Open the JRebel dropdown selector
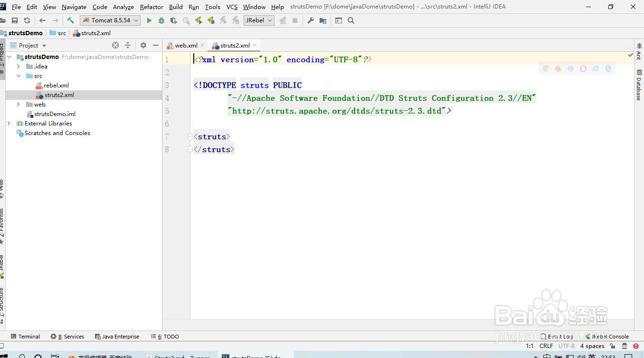 (x=259, y=20)
